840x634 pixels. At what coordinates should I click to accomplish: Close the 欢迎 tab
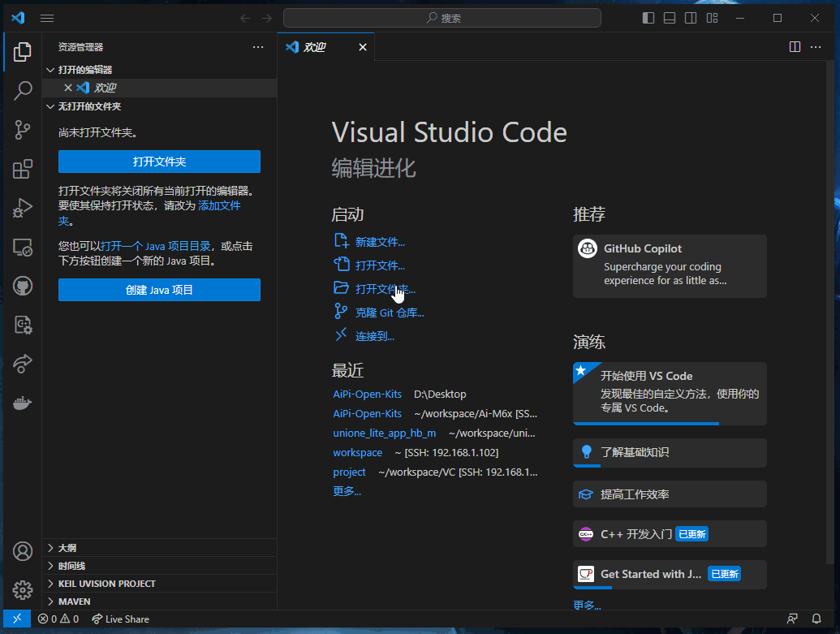click(363, 47)
